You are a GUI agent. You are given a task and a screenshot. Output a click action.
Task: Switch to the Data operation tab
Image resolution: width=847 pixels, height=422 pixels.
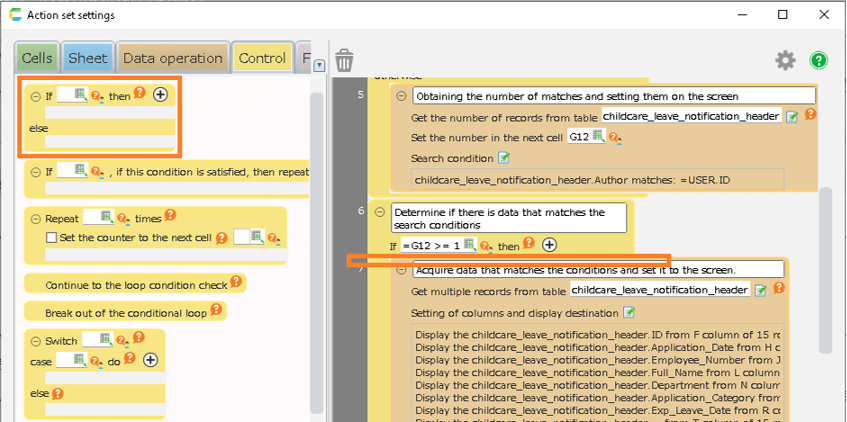[x=172, y=58]
